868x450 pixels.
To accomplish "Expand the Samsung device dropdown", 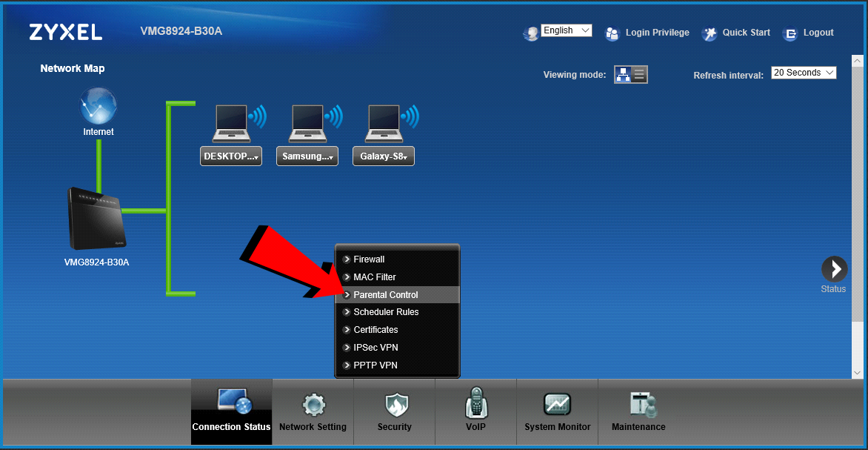I will click(x=307, y=156).
